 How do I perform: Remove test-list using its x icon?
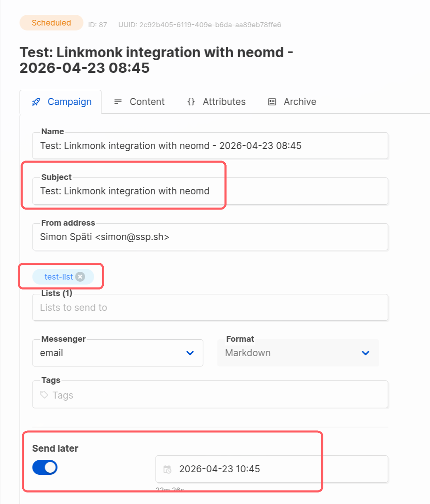pyautogui.click(x=79, y=277)
